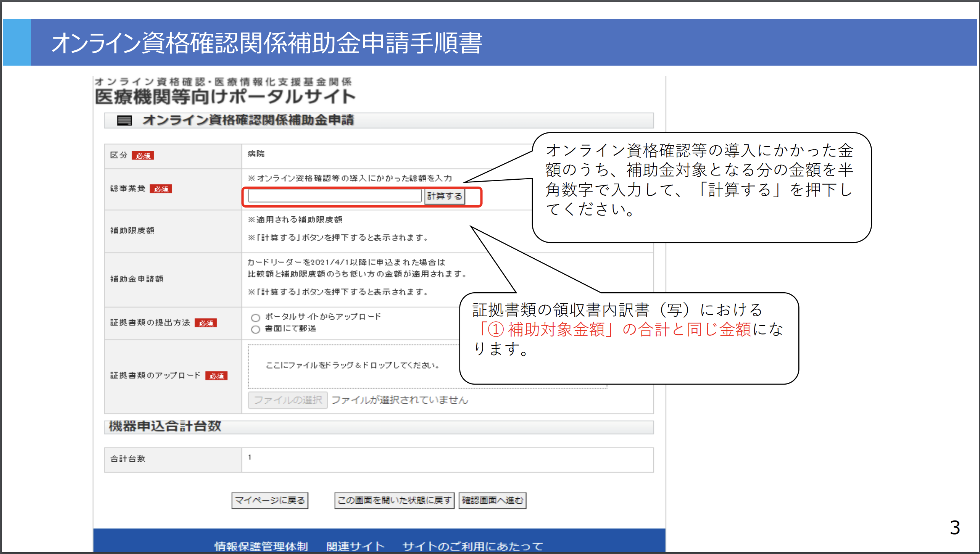Click the 病院 value in 区分 row
Viewport: 980px width, 554px height.
coord(256,153)
